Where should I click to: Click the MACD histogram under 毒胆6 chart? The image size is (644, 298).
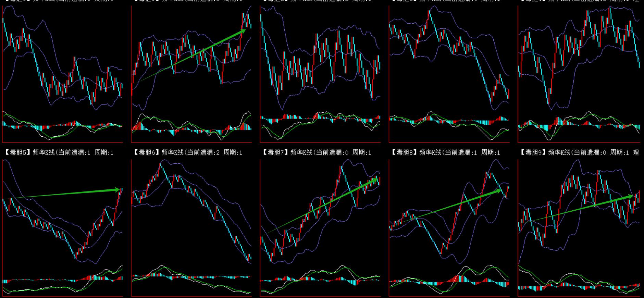pyautogui.click(x=191, y=276)
